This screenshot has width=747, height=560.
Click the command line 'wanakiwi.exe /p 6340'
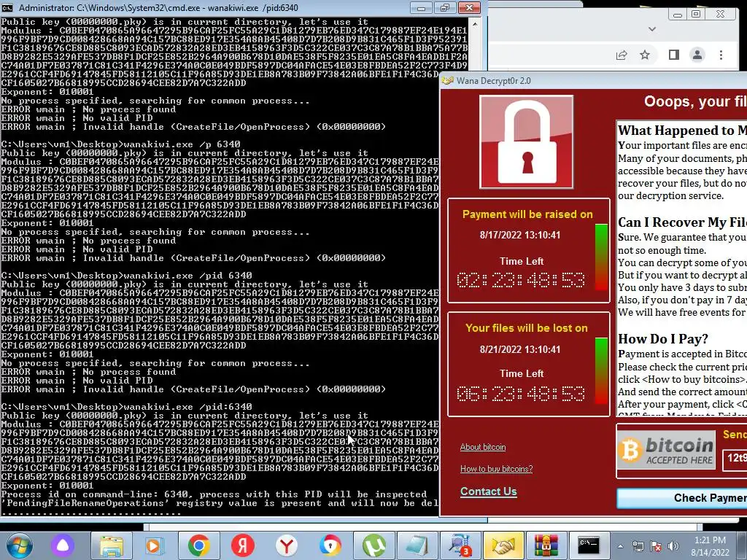coord(182,144)
